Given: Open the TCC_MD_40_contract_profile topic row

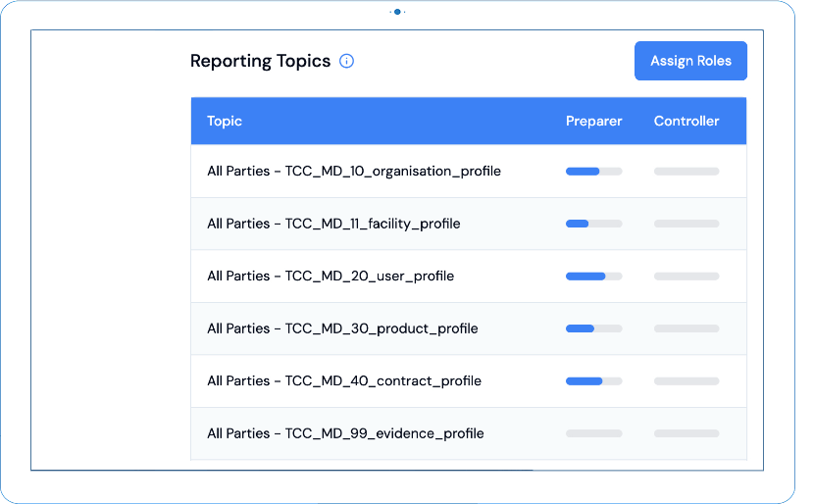Looking at the screenshot, I should point(469,381).
